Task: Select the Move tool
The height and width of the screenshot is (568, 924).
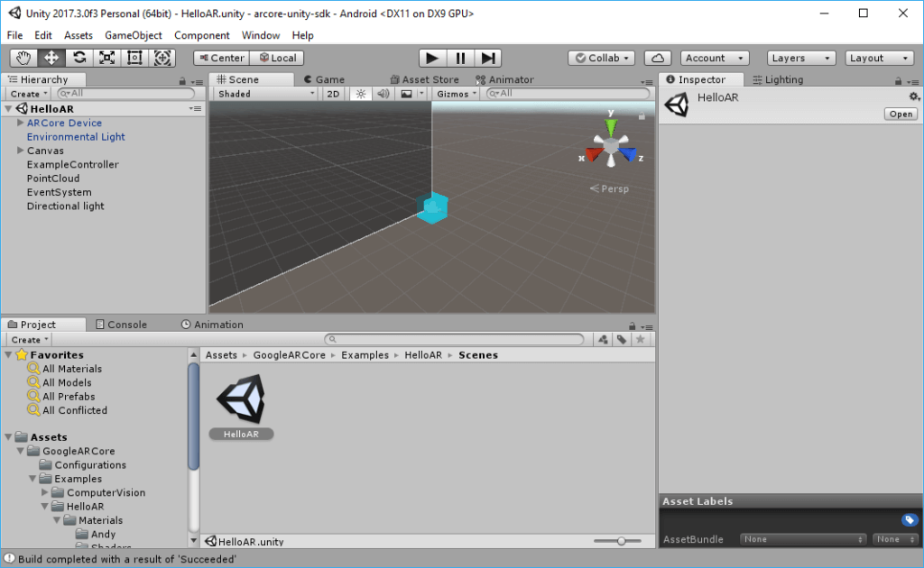Action: click(51, 58)
